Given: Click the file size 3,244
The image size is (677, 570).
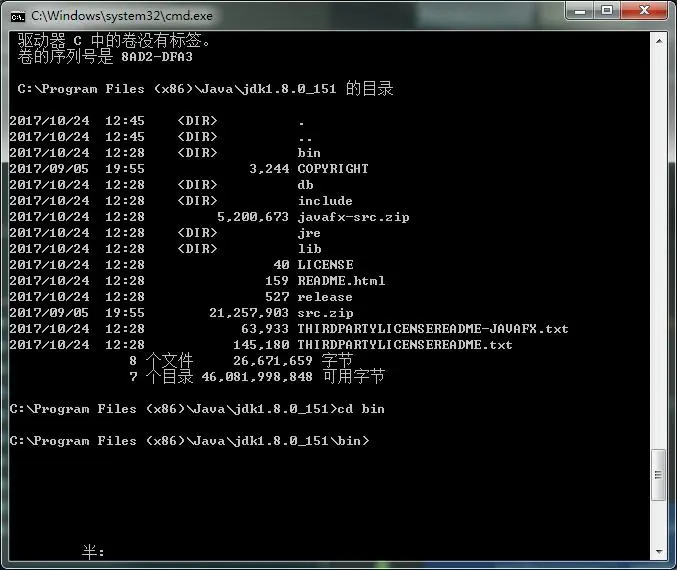Looking at the screenshot, I should [x=269, y=169].
